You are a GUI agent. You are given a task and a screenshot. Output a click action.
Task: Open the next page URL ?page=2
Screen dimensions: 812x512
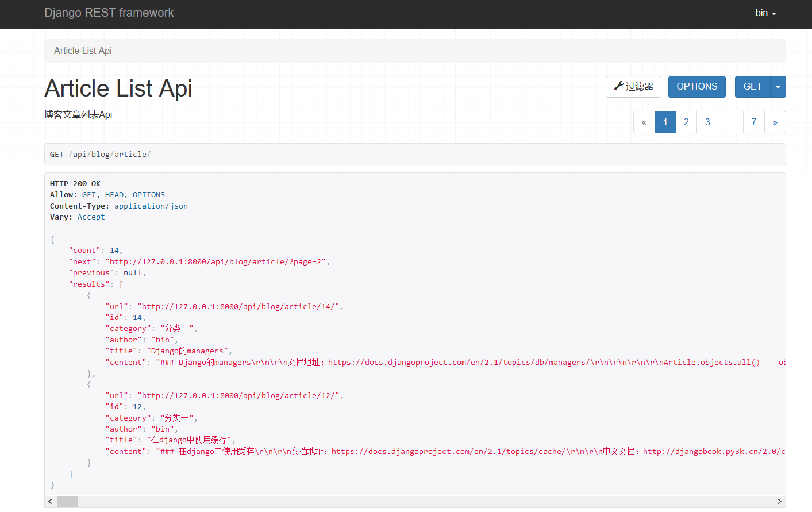click(x=218, y=261)
